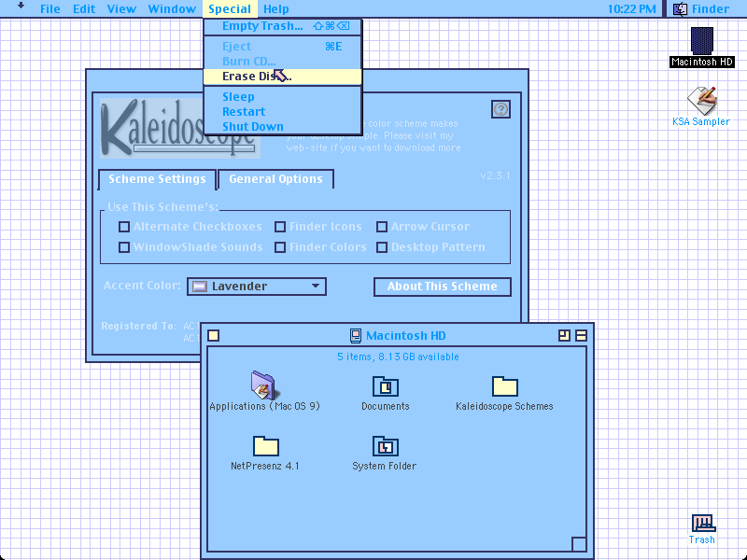747x560 pixels.
Task: Click the About This Scheme button
Action: coord(443,287)
